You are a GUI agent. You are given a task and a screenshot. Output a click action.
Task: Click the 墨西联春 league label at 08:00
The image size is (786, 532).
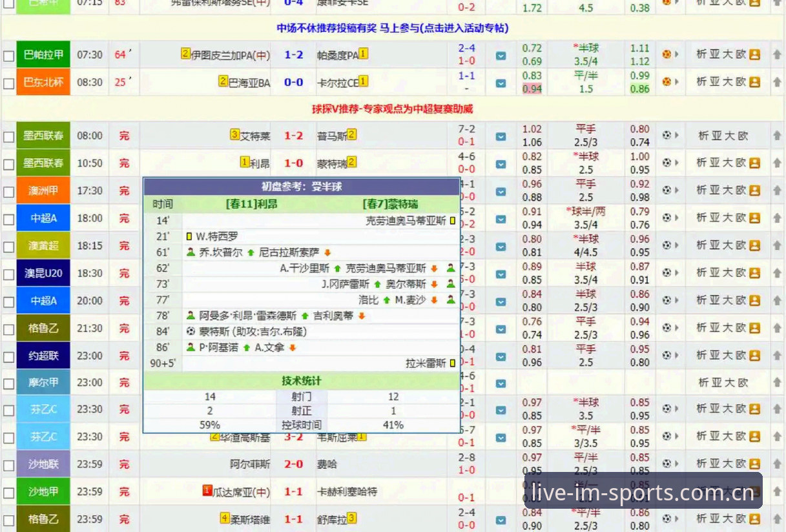pos(44,136)
